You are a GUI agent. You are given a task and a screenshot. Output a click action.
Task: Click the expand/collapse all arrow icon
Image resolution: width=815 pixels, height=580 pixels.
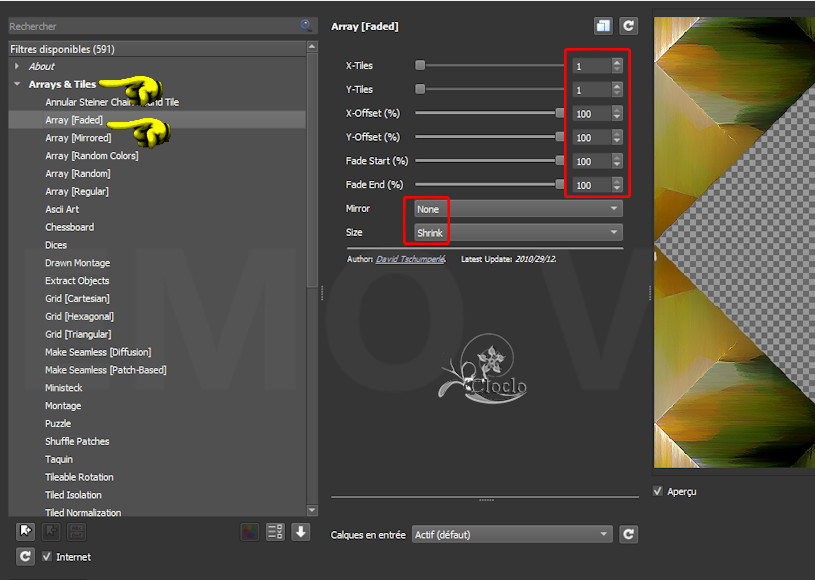(x=300, y=532)
